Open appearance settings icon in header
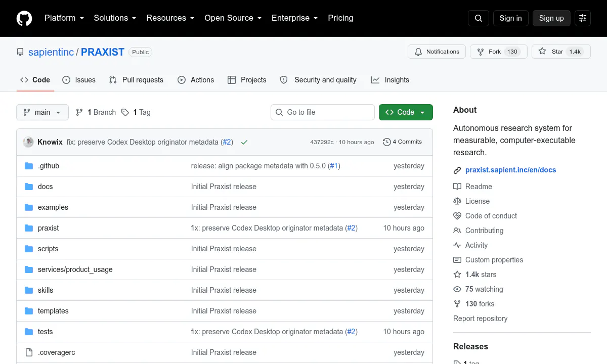The image size is (607, 364). (x=583, y=18)
